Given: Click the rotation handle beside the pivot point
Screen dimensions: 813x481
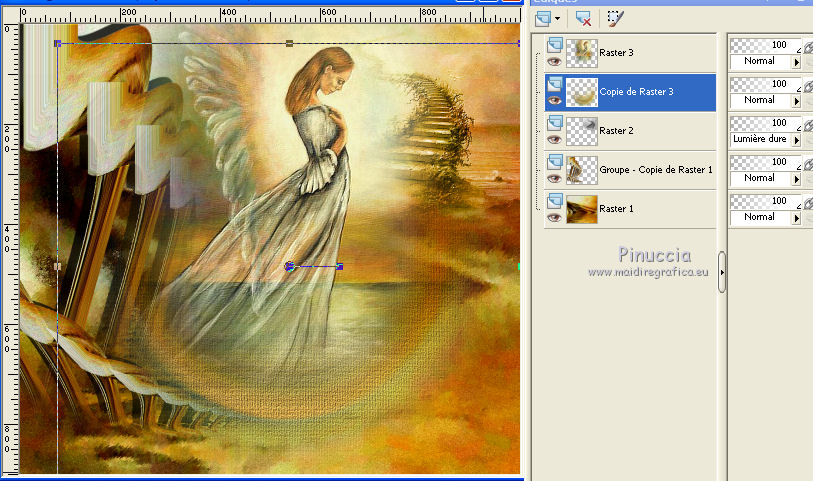Looking at the screenshot, I should point(340,266).
